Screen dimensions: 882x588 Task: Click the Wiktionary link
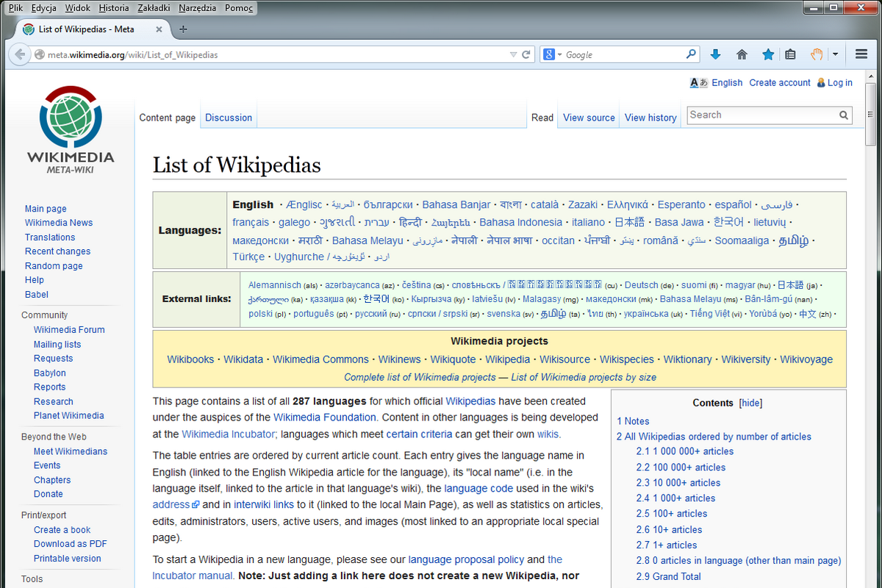click(688, 359)
